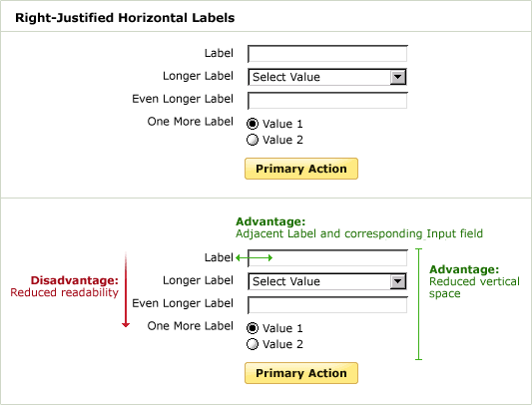532x405 pixels.
Task: Focus the Label field with the green arrow
Action: (327, 258)
